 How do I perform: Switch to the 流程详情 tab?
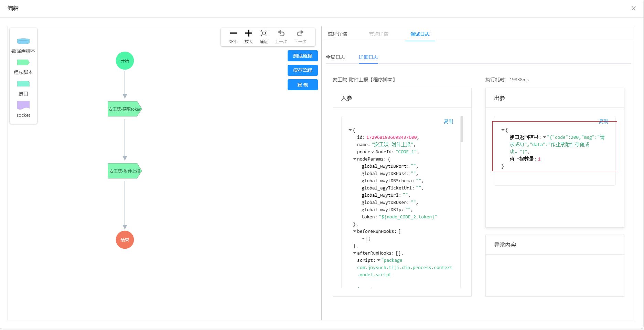[337, 34]
